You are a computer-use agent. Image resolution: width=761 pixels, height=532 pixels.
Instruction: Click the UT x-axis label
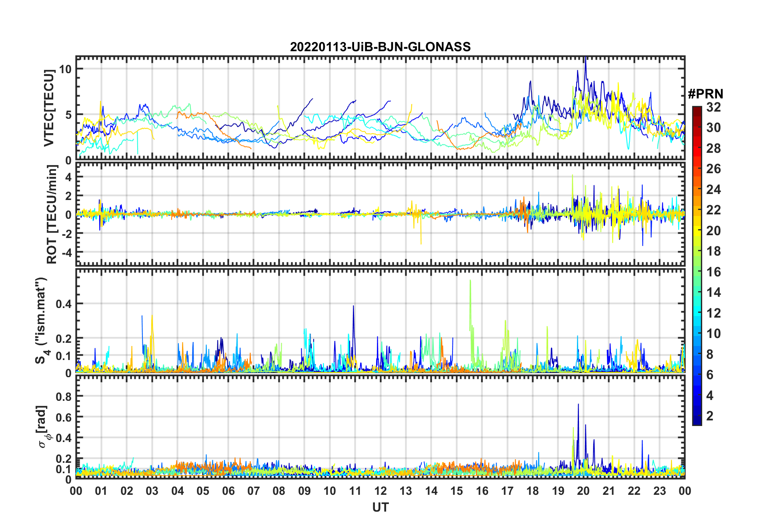point(380,507)
